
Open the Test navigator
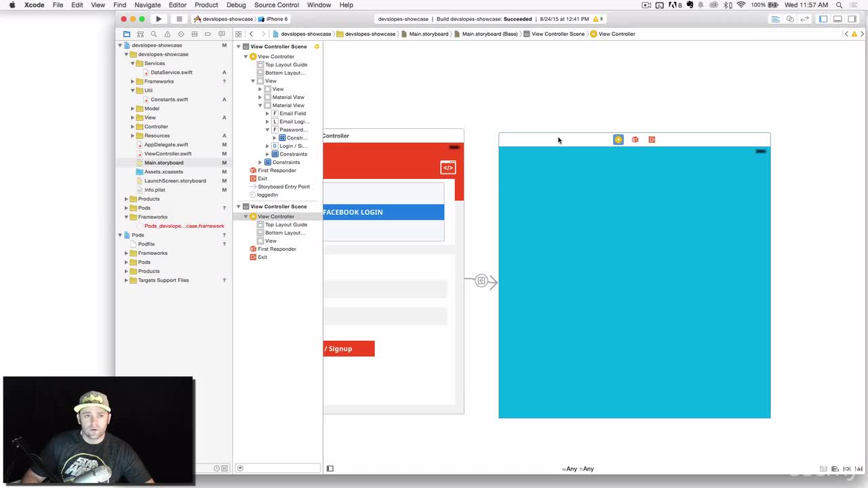point(181,34)
